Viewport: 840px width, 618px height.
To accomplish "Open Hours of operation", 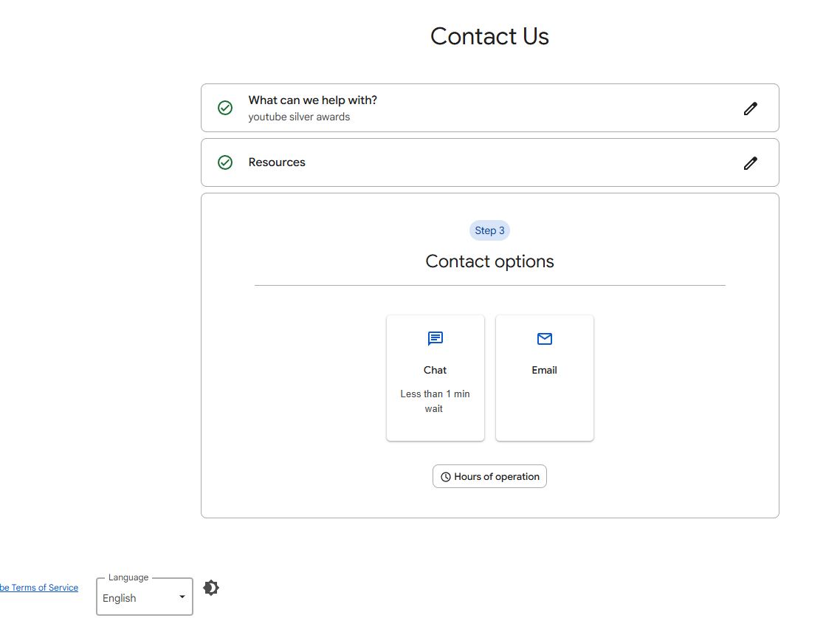I will pos(490,477).
